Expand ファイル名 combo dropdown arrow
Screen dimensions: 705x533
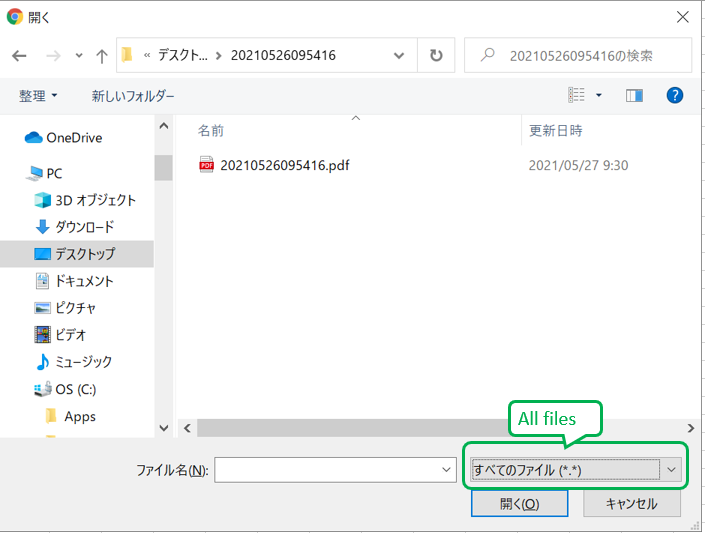point(446,470)
